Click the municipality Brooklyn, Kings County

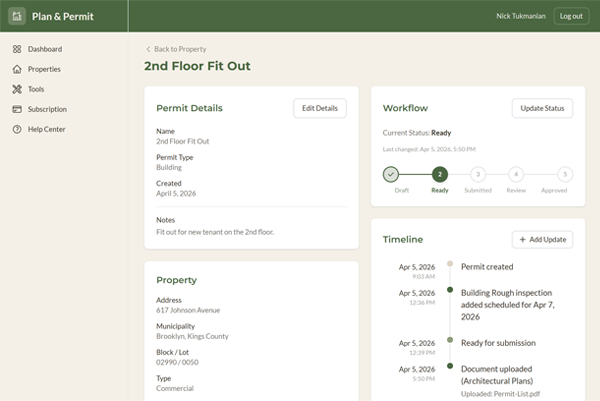coord(192,336)
